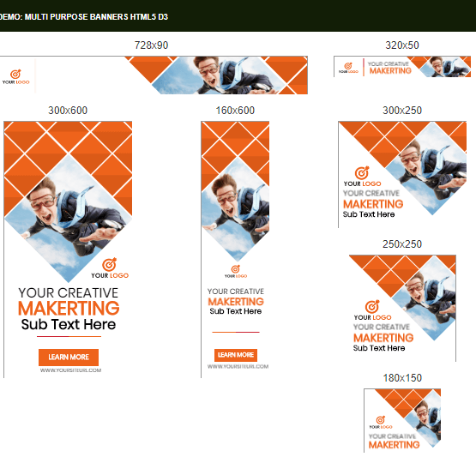
Task: Select the 728x90 size label
Action: pos(151,45)
